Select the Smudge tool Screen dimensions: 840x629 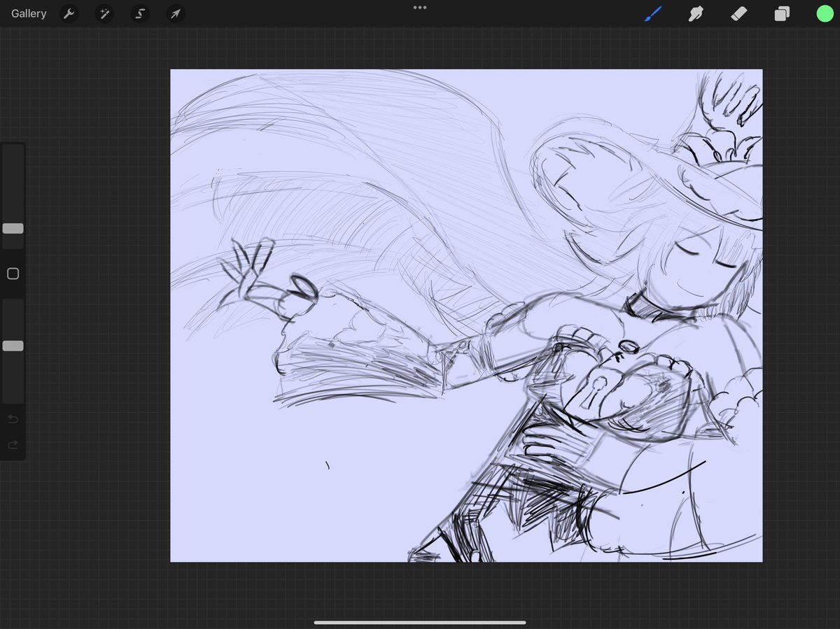point(696,13)
